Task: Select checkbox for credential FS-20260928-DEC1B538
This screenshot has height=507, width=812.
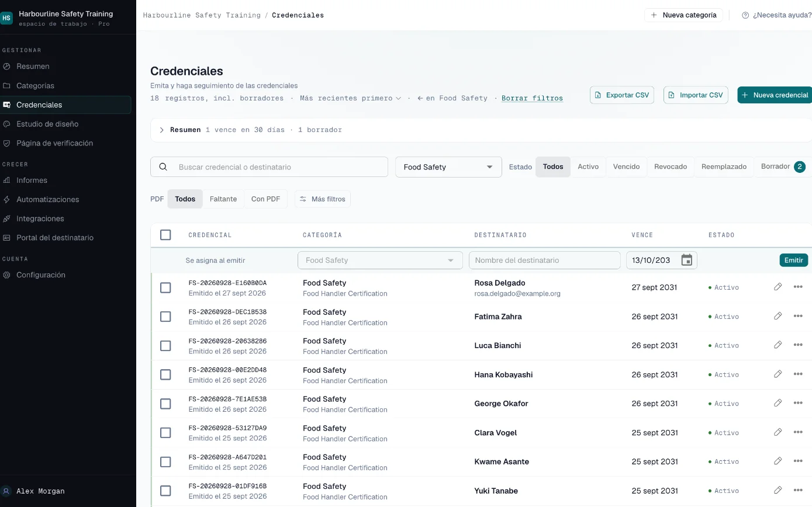Action: coord(165,317)
